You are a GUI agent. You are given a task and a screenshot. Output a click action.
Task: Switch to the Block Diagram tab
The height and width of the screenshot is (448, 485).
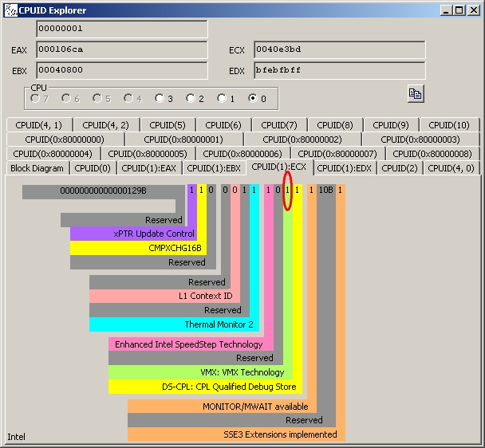click(37, 168)
